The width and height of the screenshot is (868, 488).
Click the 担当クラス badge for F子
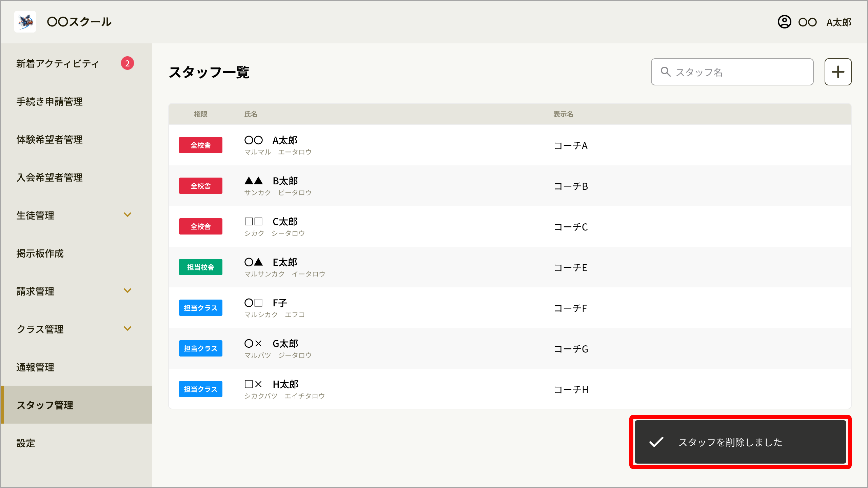(201, 308)
